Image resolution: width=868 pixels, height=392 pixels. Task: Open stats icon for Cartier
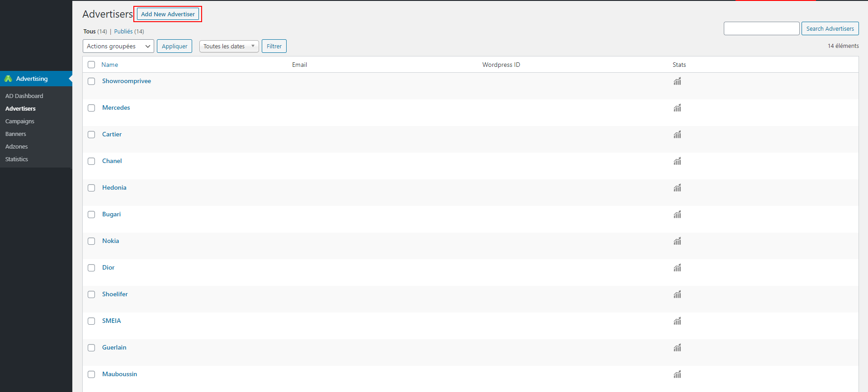tap(677, 135)
